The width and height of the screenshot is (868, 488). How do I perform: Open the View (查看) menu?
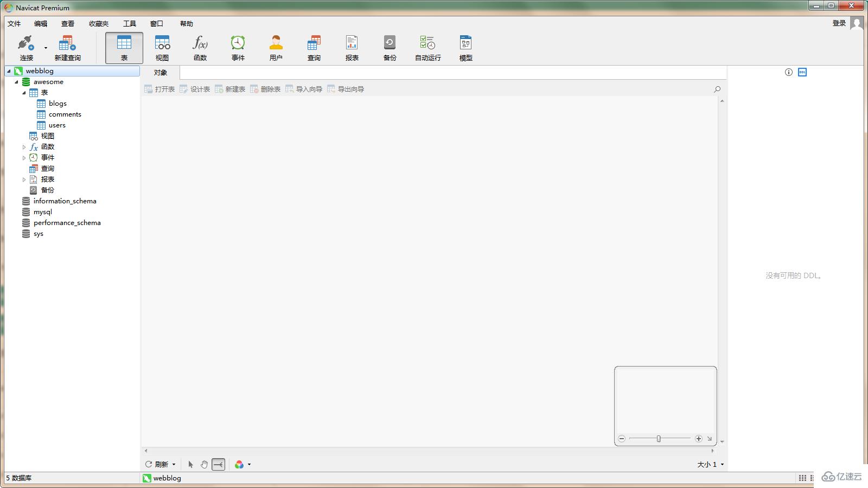click(68, 23)
